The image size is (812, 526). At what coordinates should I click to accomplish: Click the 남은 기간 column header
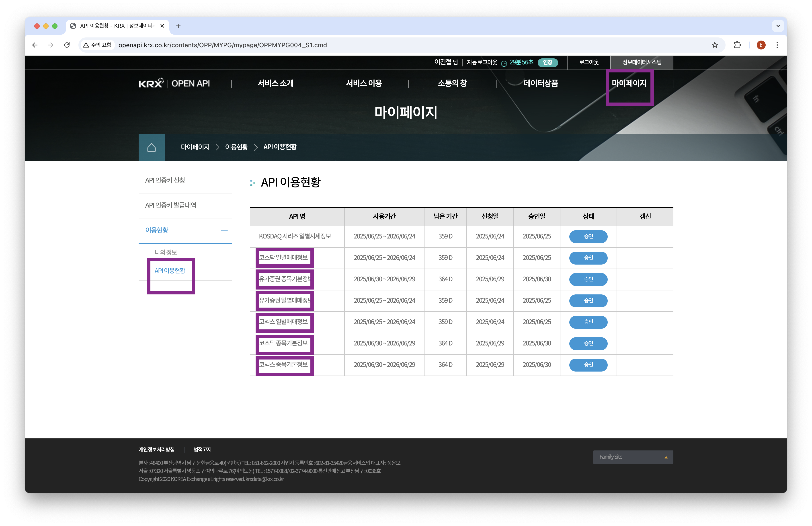point(445,216)
